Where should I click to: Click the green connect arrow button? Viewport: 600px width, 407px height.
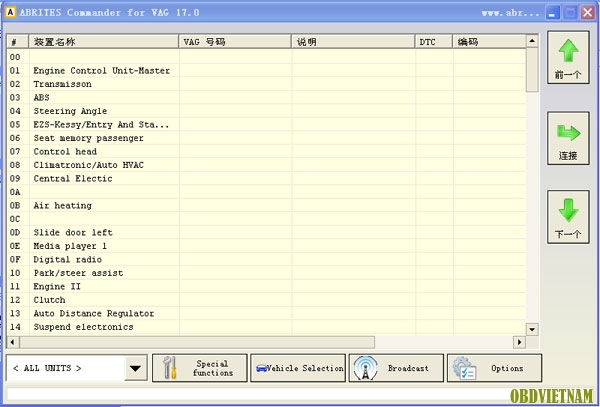coord(568,138)
